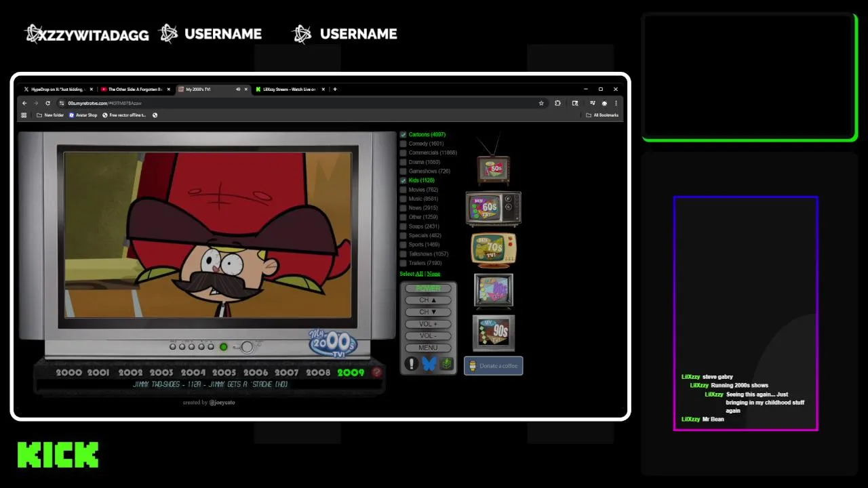This screenshot has height=488, width=868.
Task: Uncheck the Cartoons category checkbox
Action: point(403,135)
